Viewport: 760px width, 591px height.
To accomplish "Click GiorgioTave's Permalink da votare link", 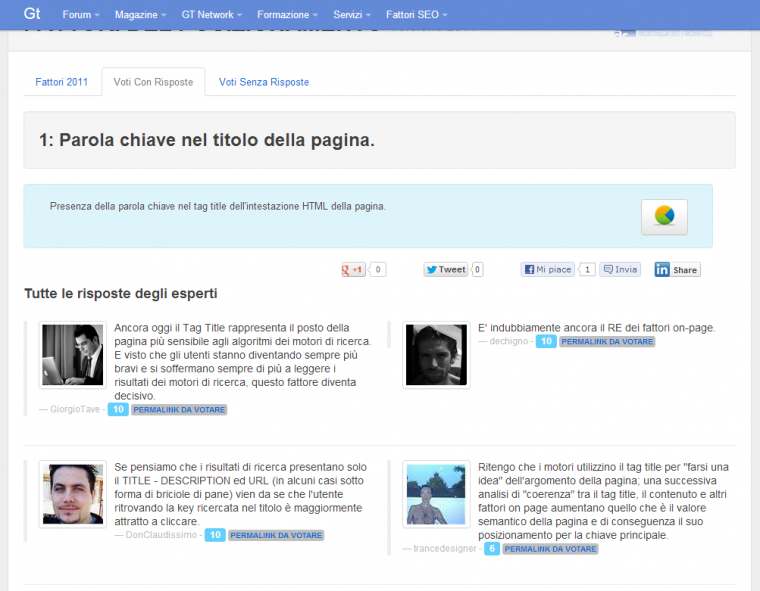I will [179, 410].
